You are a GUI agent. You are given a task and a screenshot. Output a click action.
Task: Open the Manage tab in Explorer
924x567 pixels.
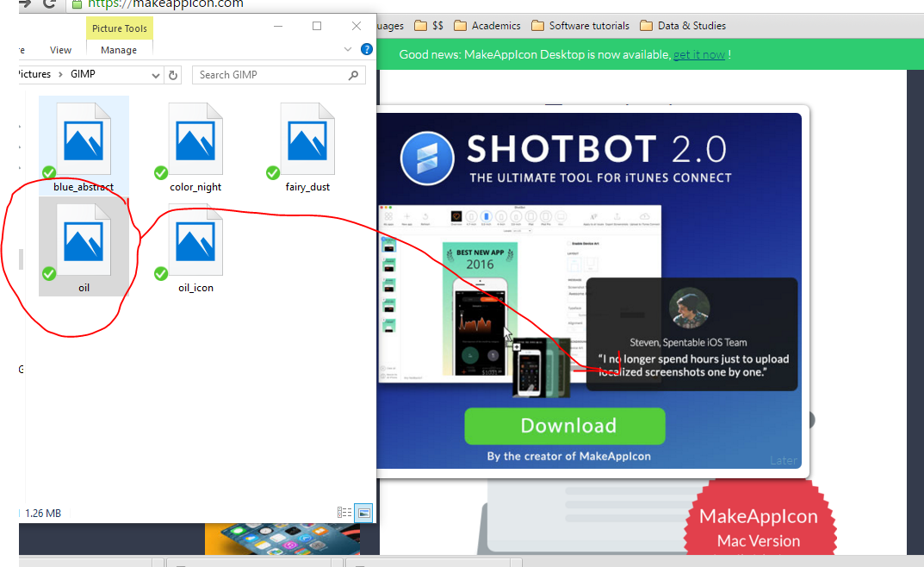click(x=119, y=50)
